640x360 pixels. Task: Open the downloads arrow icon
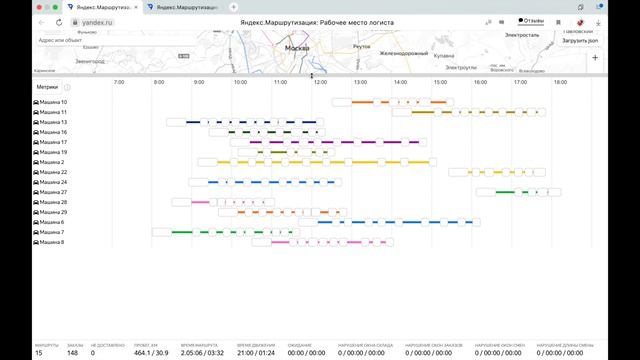(x=598, y=23)
